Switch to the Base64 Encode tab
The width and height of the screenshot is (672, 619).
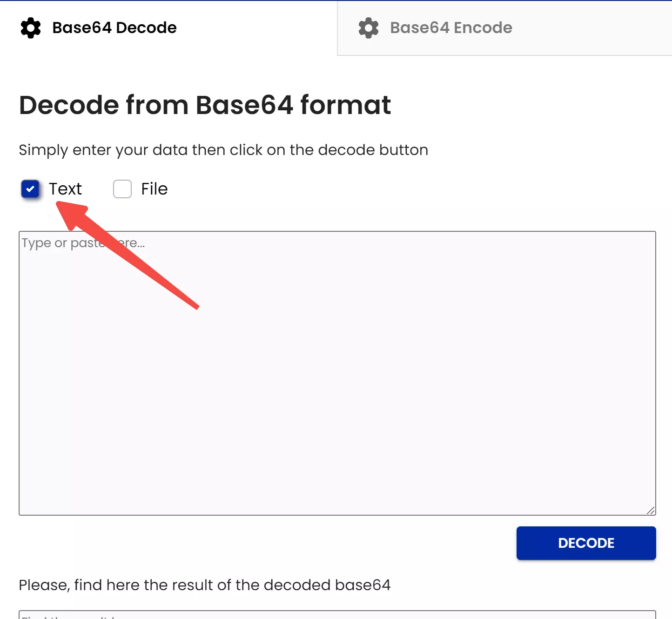pyautogui.click(x=450, y=28)
